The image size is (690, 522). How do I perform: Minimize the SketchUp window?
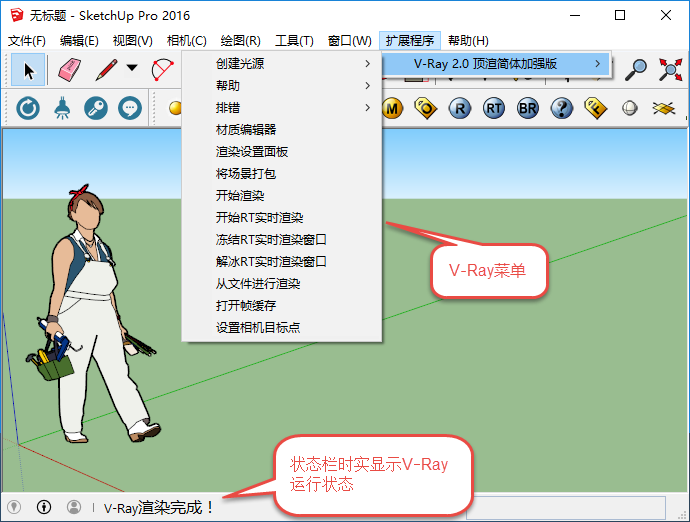pyautogui.click(x=575, y=15)
